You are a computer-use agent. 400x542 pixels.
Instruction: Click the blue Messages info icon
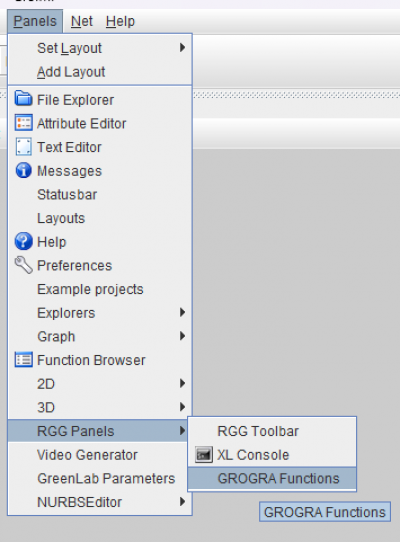tap(24, 170)
